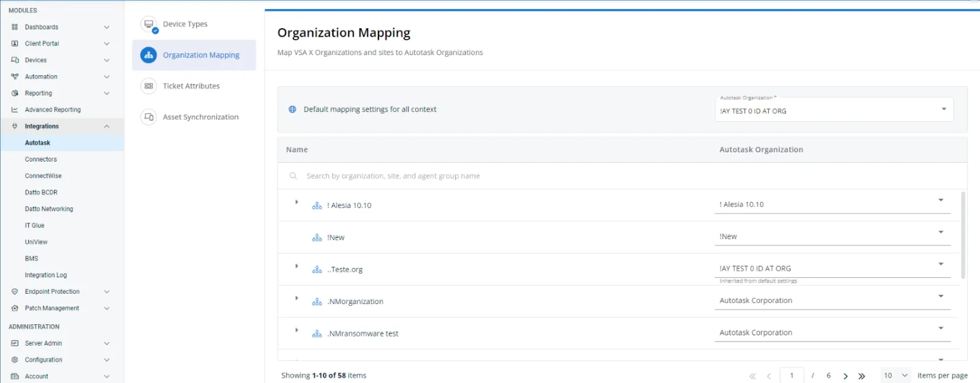Click the Organization Mapping hierarchy icon
The height and width of the screenshot is (383, 980).
(x=149, y=55)
